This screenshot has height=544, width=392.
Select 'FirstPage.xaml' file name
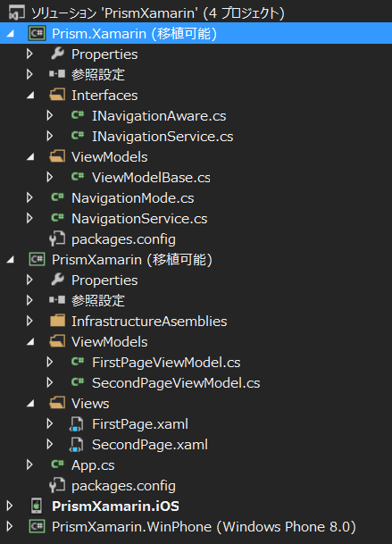point(140,424)
